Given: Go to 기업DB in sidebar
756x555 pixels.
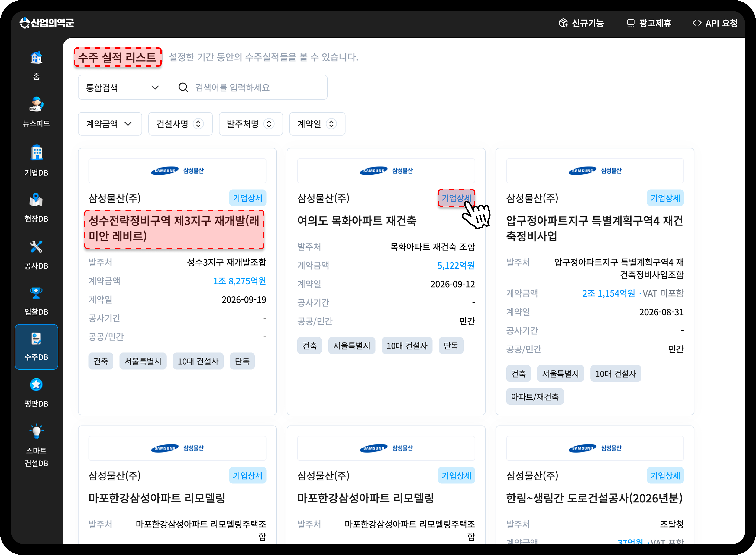Looking at the screenshot, I should [x=36, y=161].
